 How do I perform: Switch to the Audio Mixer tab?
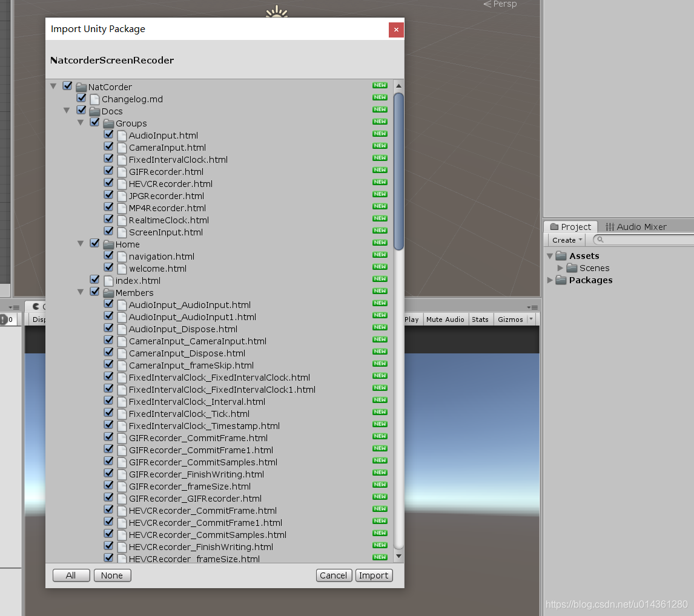(636, 226)
